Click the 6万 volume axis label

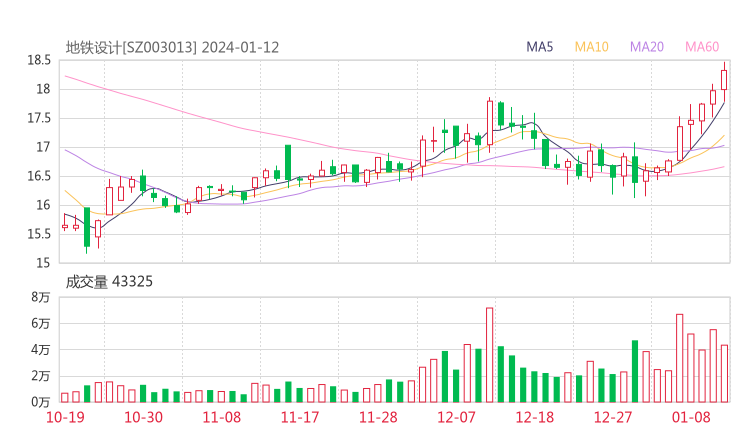click(41, 323)
